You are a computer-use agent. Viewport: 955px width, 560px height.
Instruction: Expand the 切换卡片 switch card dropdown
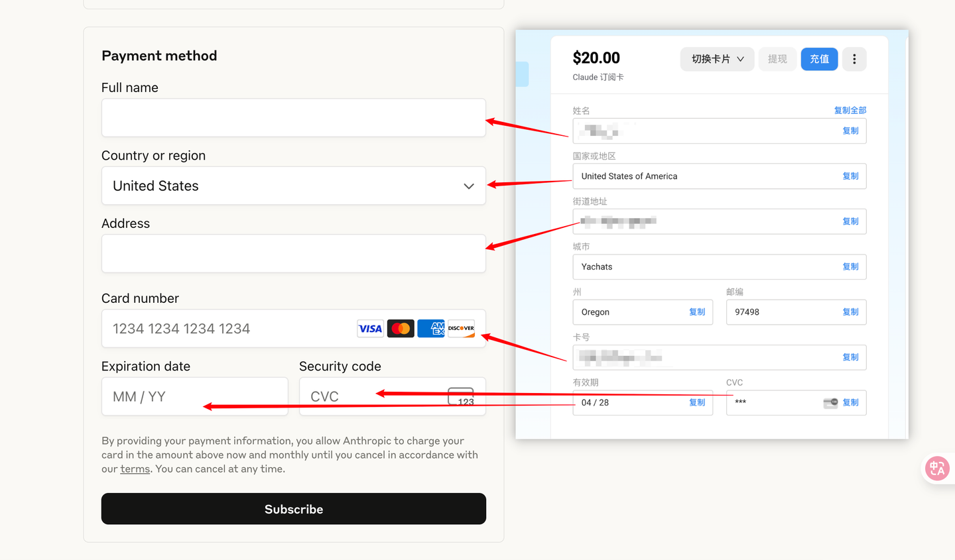pyautogui.click(x=717, y=59)
